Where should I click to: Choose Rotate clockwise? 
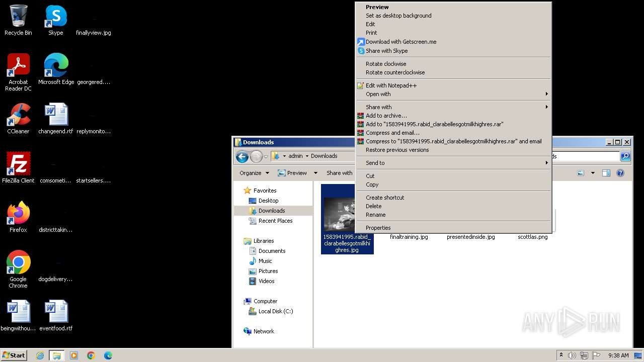(453, 64)
